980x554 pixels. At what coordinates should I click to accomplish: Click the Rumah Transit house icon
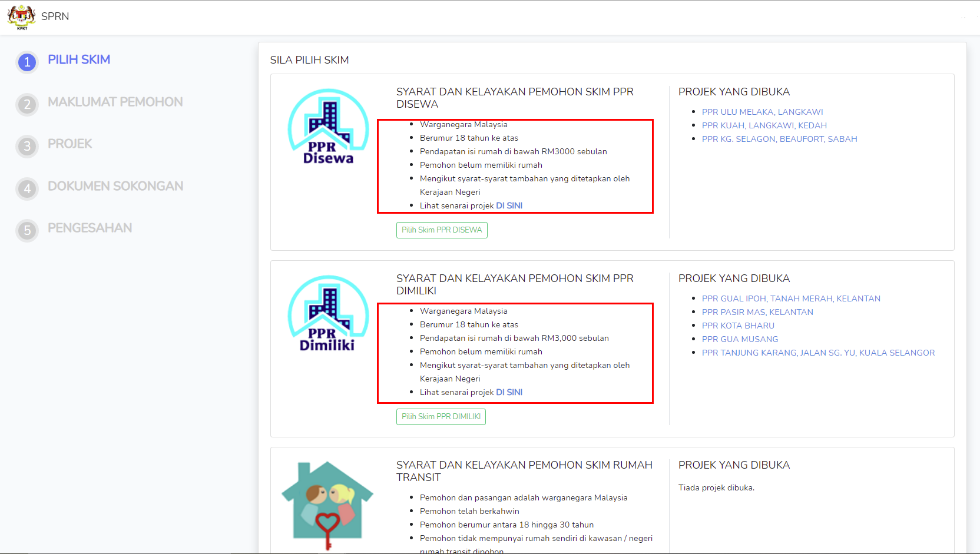(x=327, y=504)
